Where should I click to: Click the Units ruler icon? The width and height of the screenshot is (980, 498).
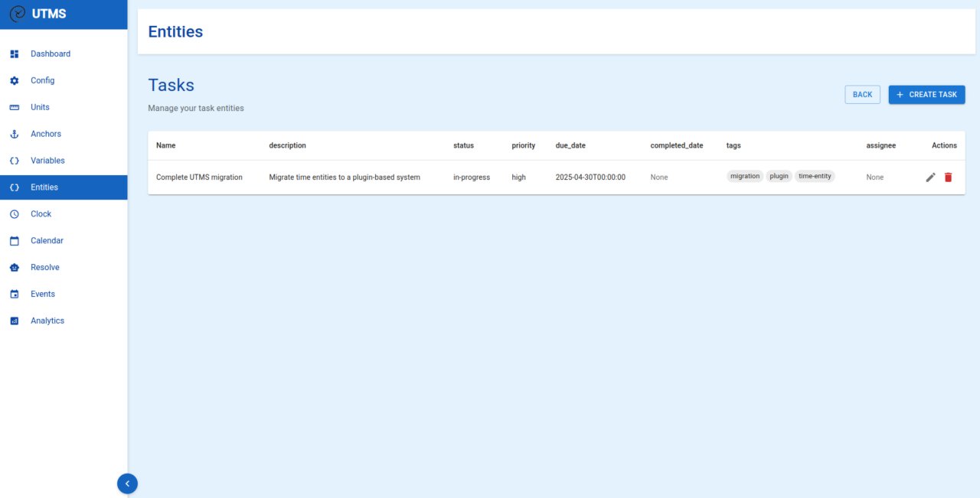[14, 108]
